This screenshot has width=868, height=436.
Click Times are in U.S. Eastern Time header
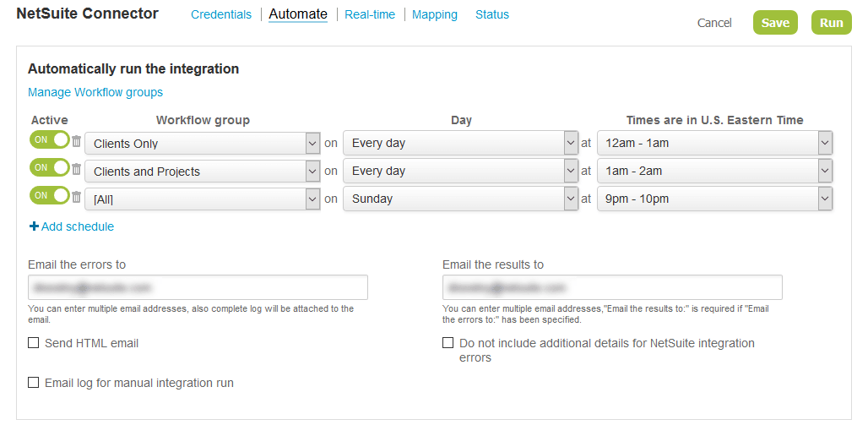tap(714, 120)
